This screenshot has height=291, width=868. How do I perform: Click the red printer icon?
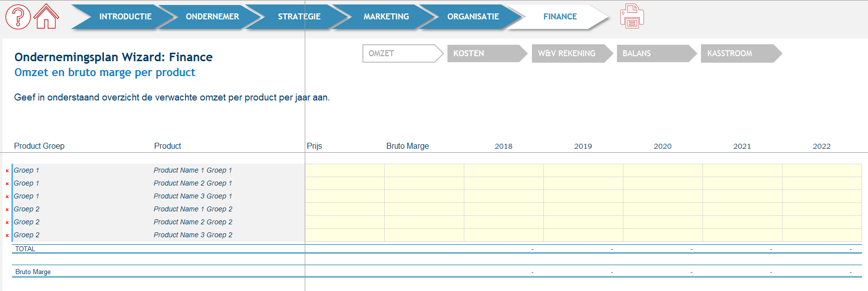pos(632,16)
